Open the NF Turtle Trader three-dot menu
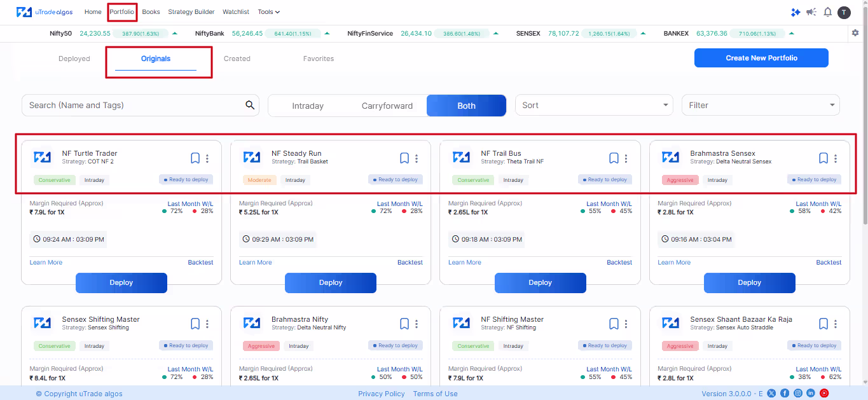The height and width of the screenshot is (400, 868). pyautogui.click(x=207, y=158)
